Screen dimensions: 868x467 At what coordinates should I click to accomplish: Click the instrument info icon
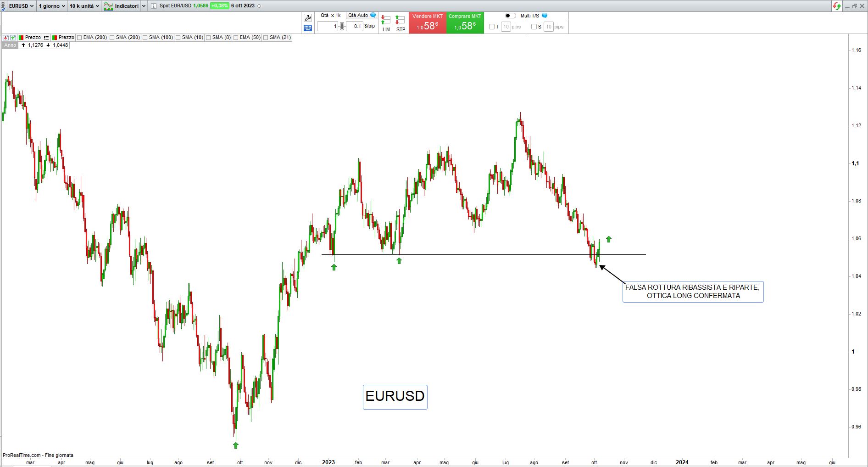(x=154, y=6)
